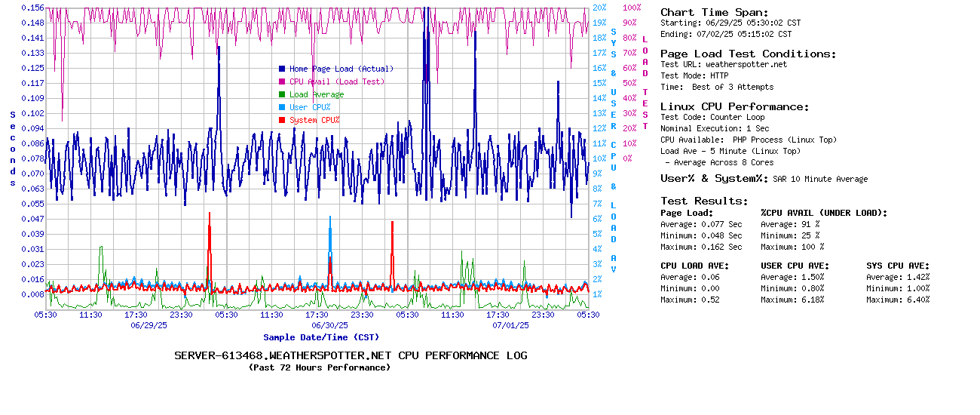This screenshot has height=415, width=980.
Task: Click the 'USER CPU AVE:' column header
Action: pos(795,266)
